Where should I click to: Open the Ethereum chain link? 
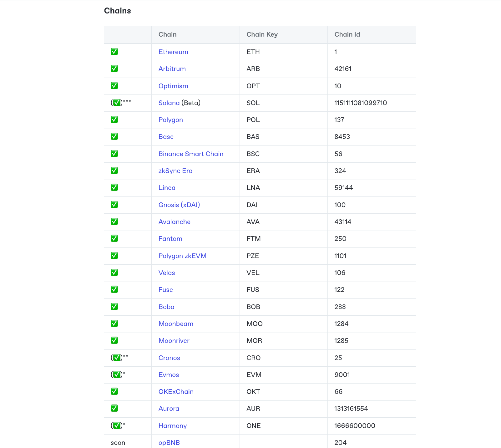coord(173,52)
